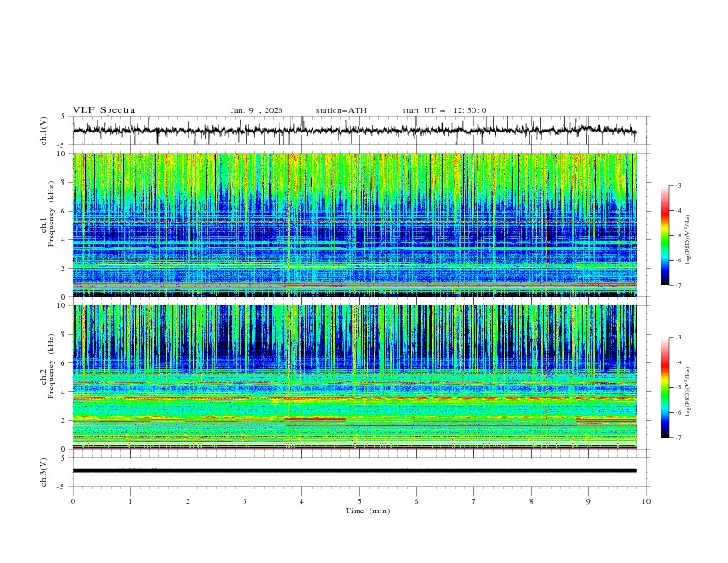Image resolution: width=728 pixels, height=563 pixels.
Task: Click the "-5" label on ch.1 colorbar
Action: click(678, 236)
